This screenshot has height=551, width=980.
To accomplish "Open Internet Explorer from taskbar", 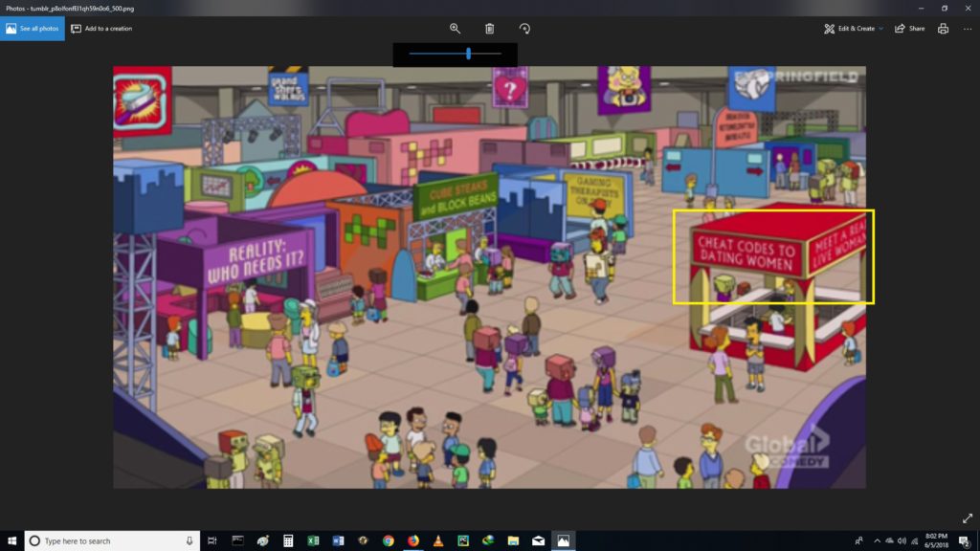I will click(488, 541).
